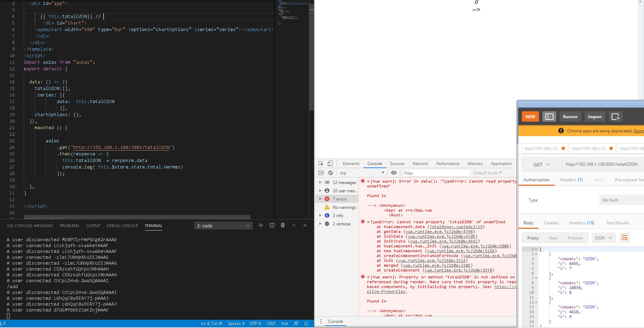This screenshot has width=644, height=328.
Task: Switch to the PROBLEMS panel tab
Action: click(x=70, y=226)
